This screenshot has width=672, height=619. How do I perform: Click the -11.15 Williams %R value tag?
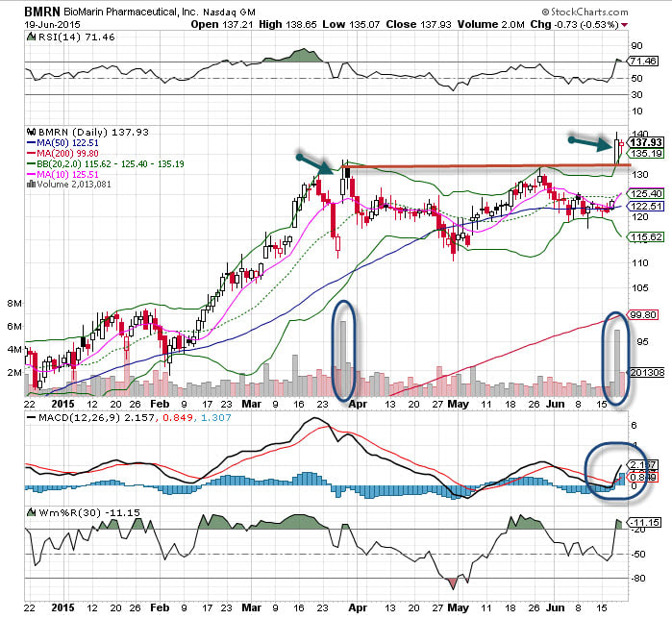[x=644, y=523]
